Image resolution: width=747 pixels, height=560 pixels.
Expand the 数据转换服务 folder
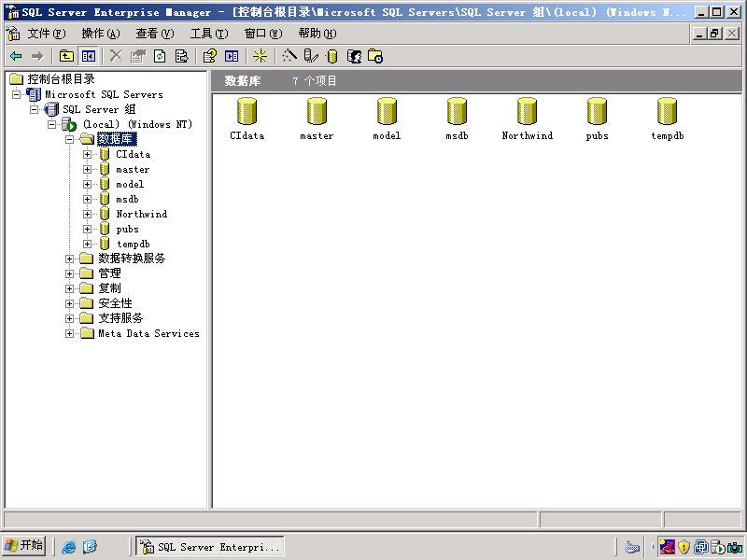(69, 259)
